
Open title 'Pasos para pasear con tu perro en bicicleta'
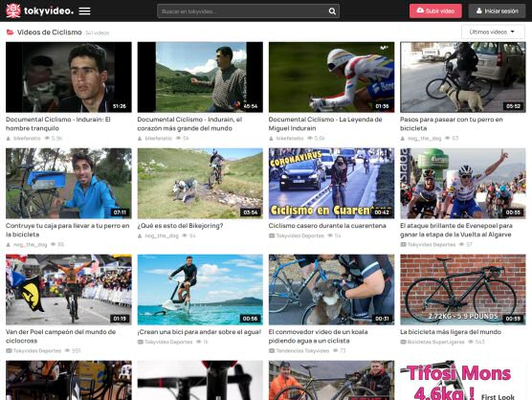tap(452, 123)
